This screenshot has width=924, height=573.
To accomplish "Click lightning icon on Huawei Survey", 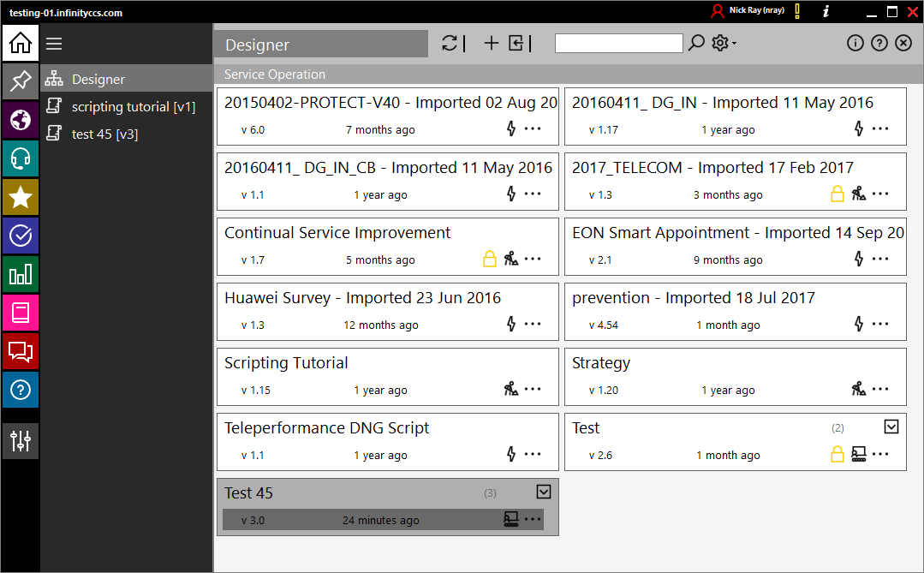I will click(511, 324).
